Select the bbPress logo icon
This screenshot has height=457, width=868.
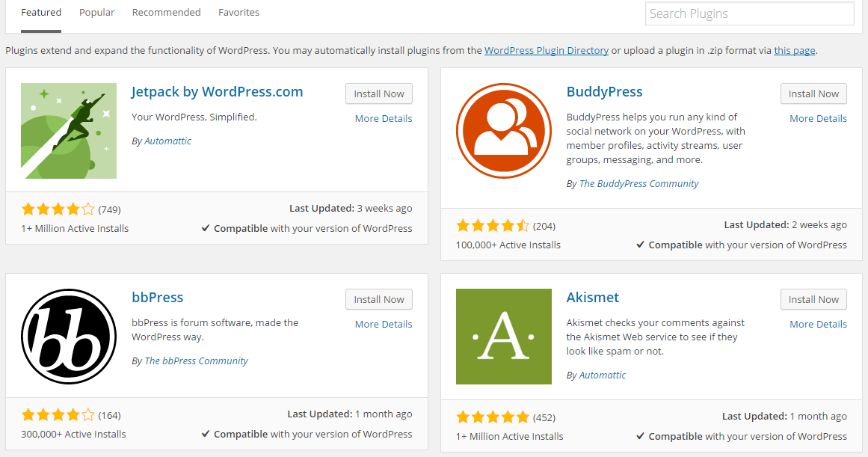coord(68,337)
